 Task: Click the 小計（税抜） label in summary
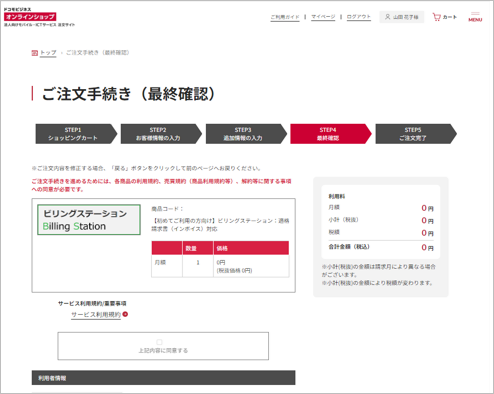[x=343, y=220]
